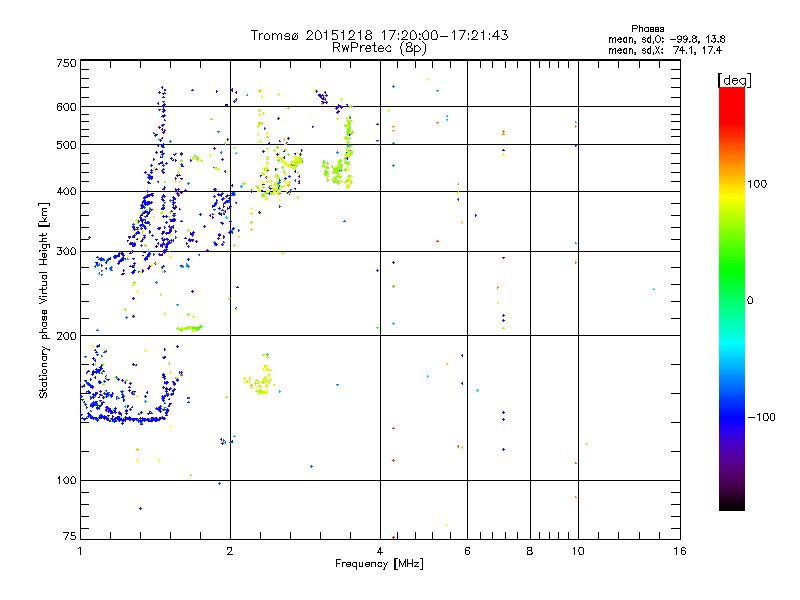This screenshot has height=600, width=800.
Task: Click the 'mean, sd,X: 74.1, 17.4' line
Action: pos(665,50)
